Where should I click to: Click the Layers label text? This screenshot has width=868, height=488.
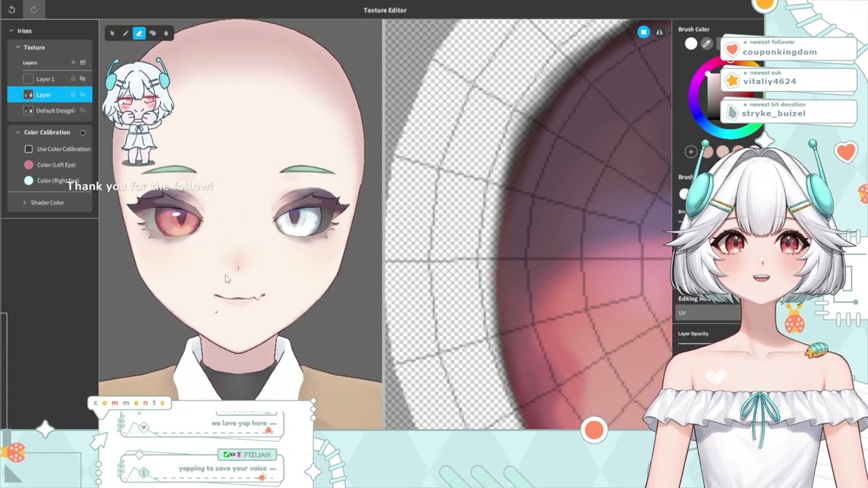pyautogui.click(x=30, y=62)
